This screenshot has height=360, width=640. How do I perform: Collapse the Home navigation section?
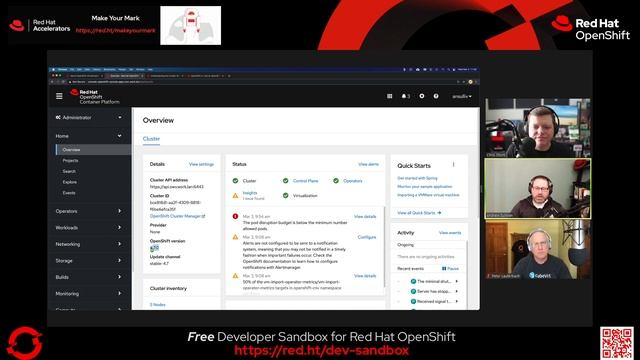click(x=89, y=136)
